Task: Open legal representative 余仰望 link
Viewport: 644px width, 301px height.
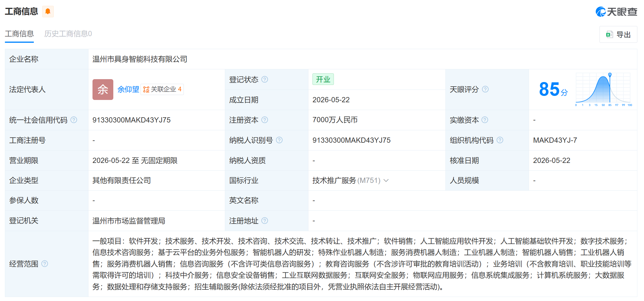Action: click(128, 89)
